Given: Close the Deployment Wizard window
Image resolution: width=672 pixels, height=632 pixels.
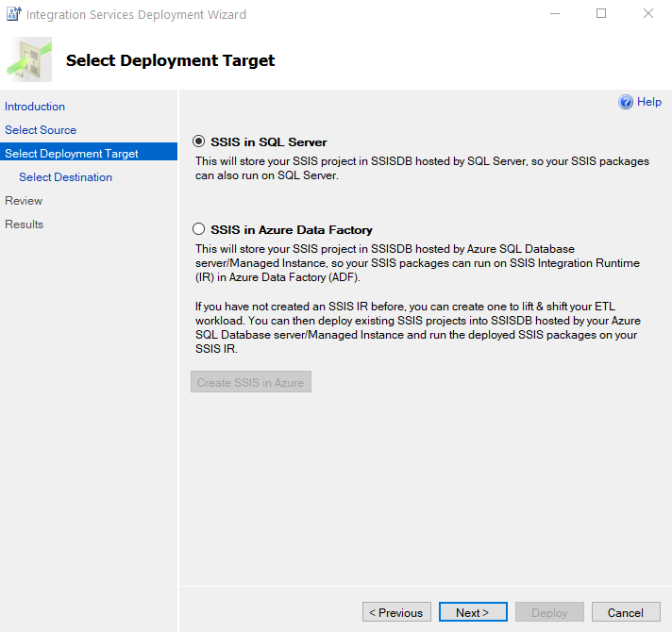Looking at the screenshot, I should (x=648, y=14).
